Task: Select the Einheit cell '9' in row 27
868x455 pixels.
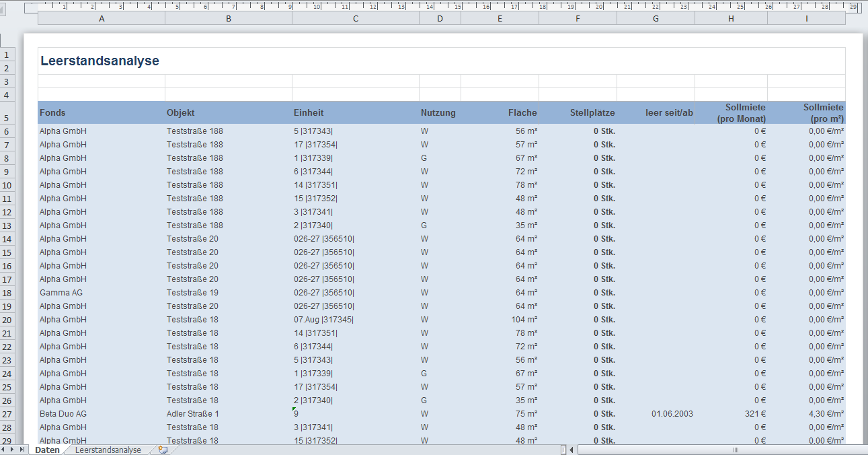Action: click(356, 414)
